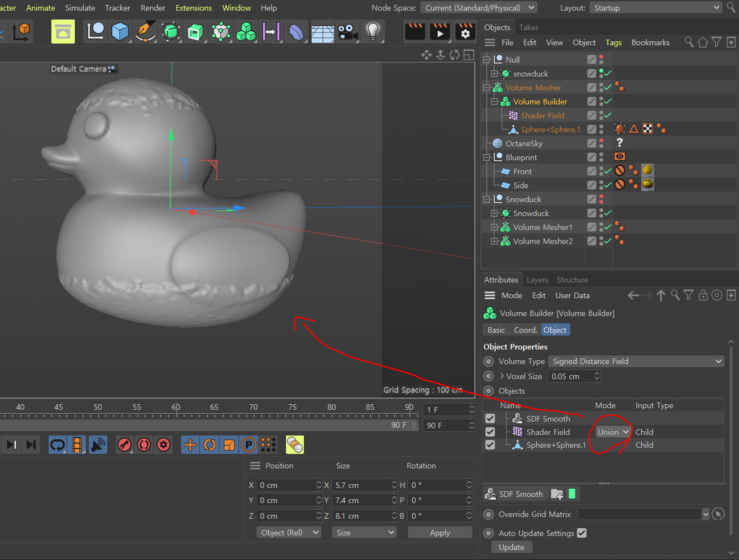Viewport: 739px width, 560px height.
Task: Click the Add Folder icon next to SDF Smooth
Action: [x=557, y=494]
